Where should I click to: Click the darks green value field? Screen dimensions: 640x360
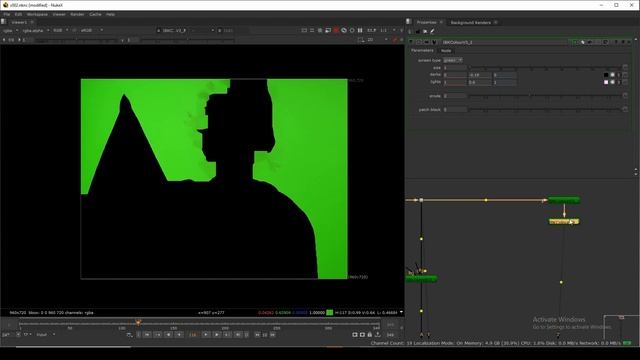tap(480, 75)
